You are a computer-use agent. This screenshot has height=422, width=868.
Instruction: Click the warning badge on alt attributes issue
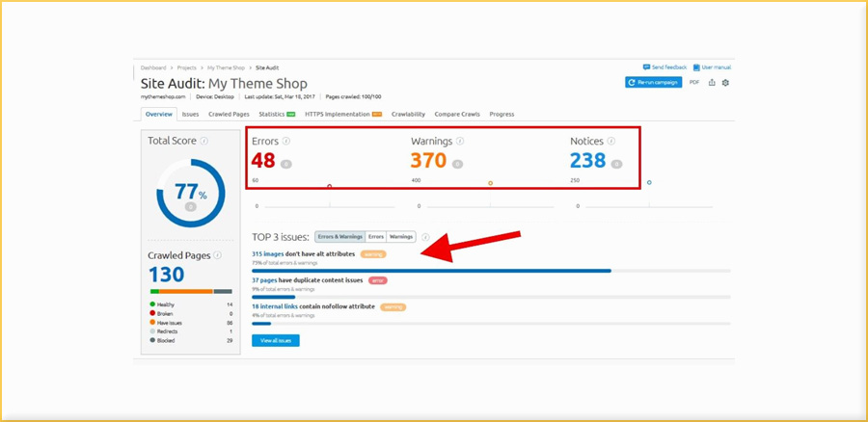tap(373, 254)
